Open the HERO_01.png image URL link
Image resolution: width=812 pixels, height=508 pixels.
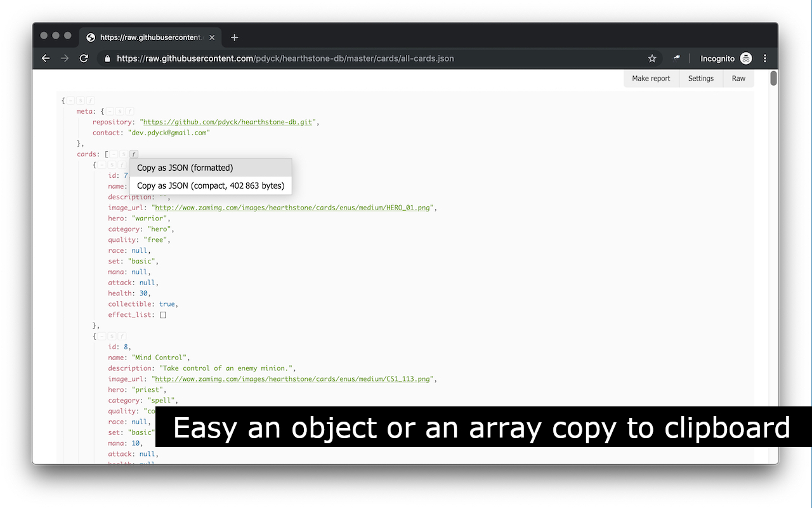point(294,208)
